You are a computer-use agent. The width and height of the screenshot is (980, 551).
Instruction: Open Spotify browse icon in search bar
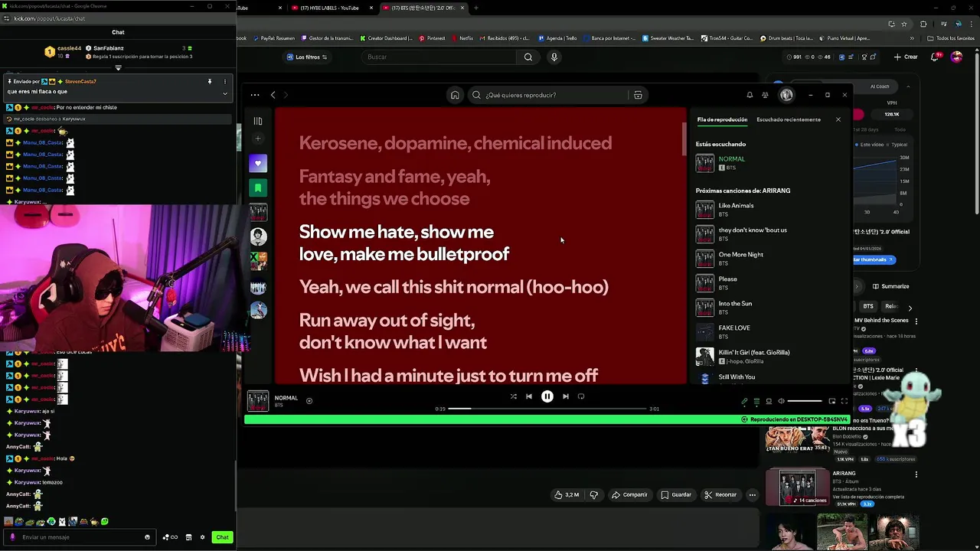638,95
